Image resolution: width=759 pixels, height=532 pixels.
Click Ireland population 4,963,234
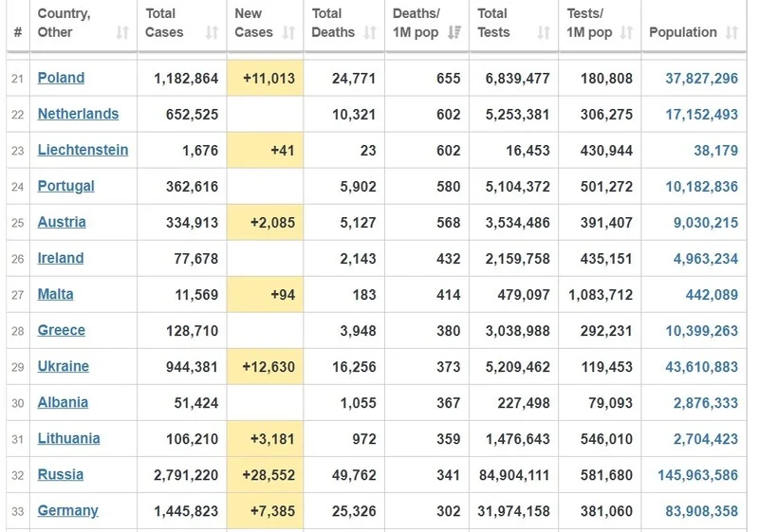coord(706,259)
